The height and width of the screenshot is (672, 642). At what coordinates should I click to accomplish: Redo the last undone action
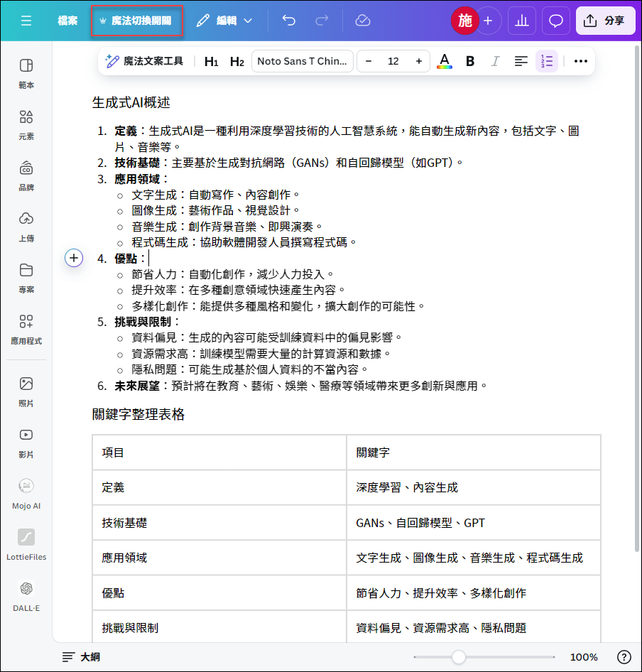click(x=322, y=21)
